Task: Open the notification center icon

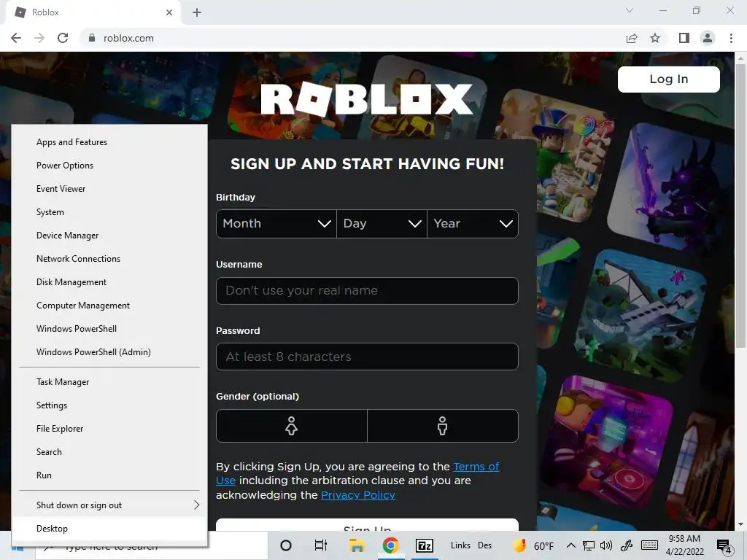Action: click(x=724, y=545)
